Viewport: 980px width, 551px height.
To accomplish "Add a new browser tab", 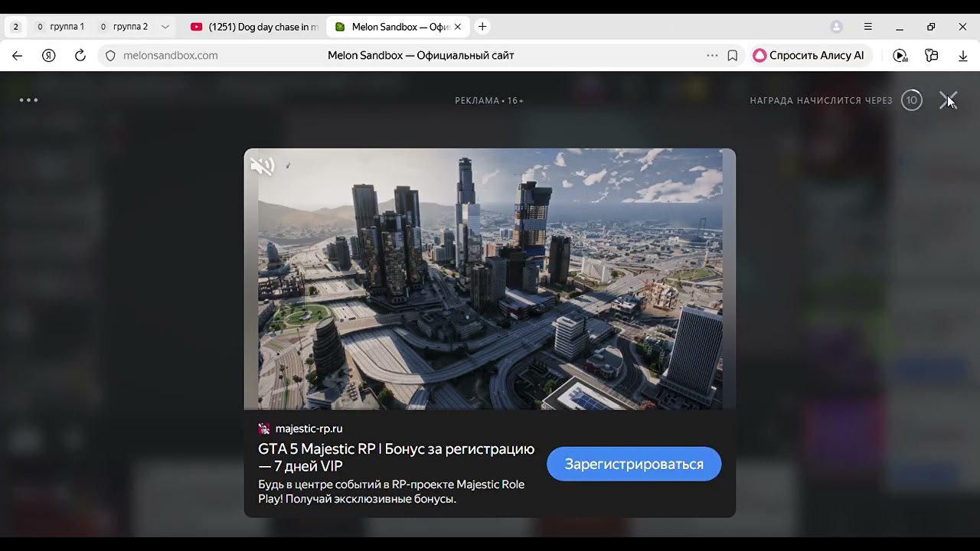I will [482, 27].
